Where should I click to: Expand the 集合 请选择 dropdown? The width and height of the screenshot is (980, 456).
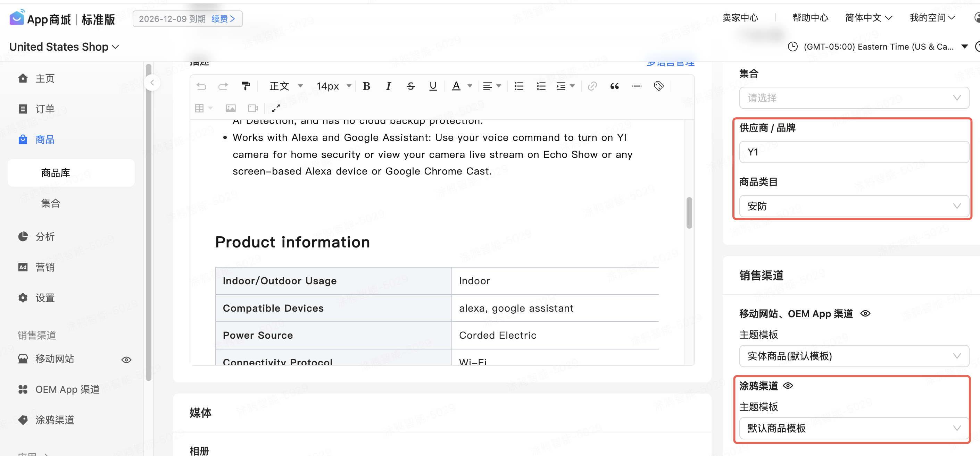tap(854, 98)
